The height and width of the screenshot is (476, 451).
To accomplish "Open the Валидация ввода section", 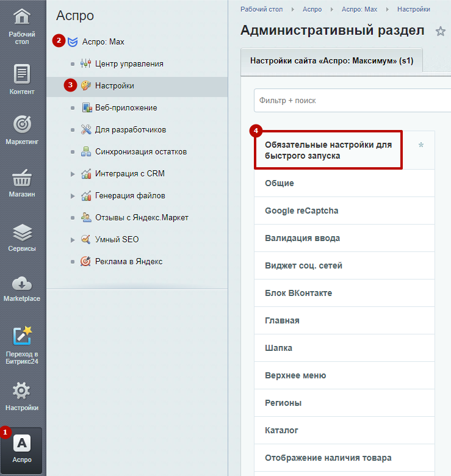I will [x=344, y=238].
